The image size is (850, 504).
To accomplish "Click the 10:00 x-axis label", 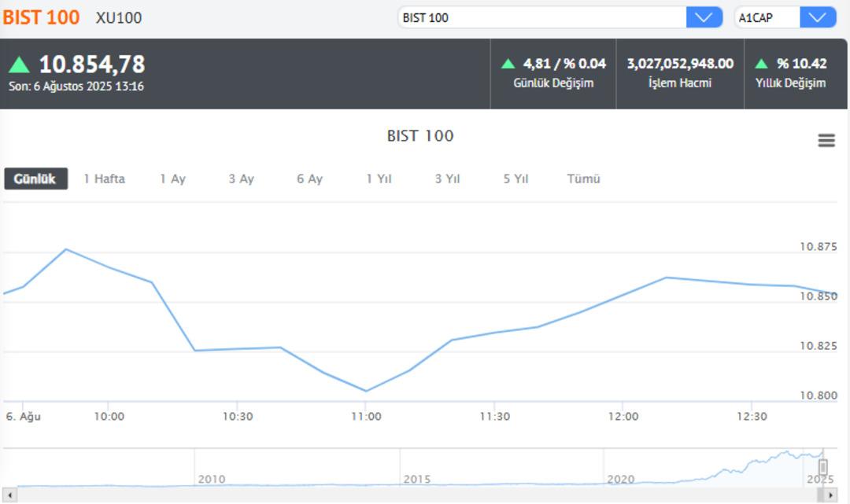I will [109, 417].
